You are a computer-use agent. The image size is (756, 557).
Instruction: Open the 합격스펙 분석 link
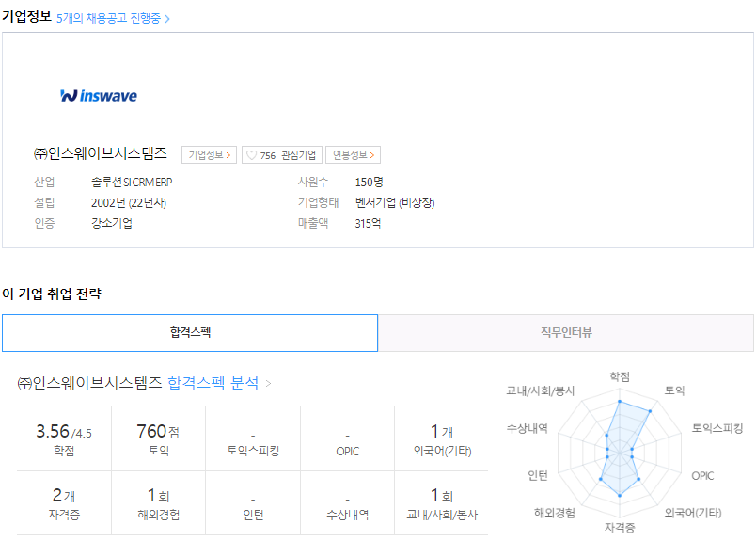point(213,383)
